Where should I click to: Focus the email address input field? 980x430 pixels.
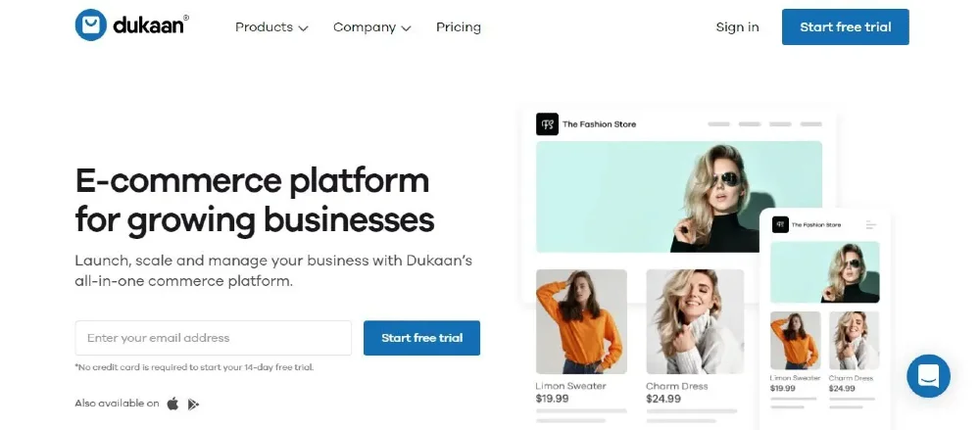(213, 338)
